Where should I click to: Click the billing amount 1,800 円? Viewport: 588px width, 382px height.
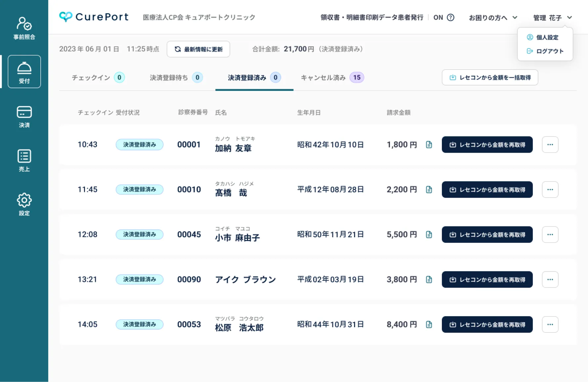[x=402, y=145]
